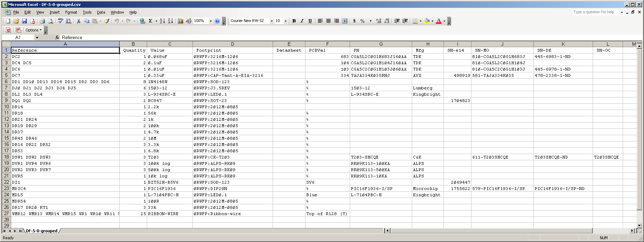The image size is (644, 242).
Task: Select the DF-5-0-grouped sheet tab
Action: click(x=41, y=231)
